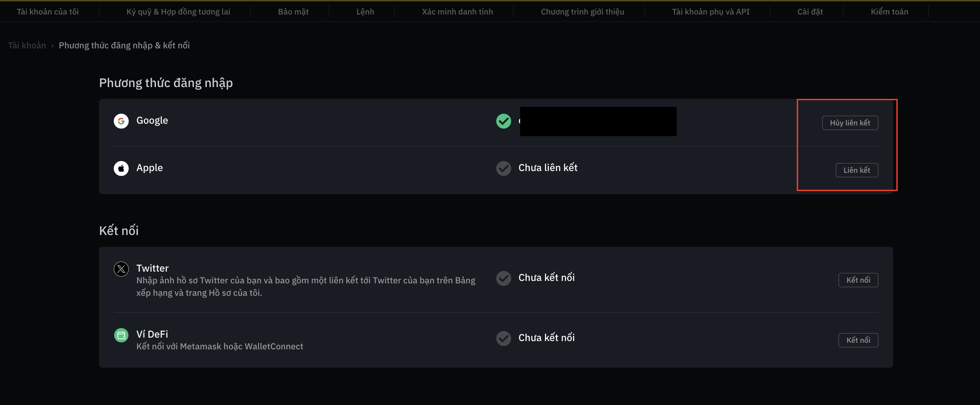Click the Tài khoản breadcrumb link
Screen dimensions: 980x405
click(x=27, y=45)
